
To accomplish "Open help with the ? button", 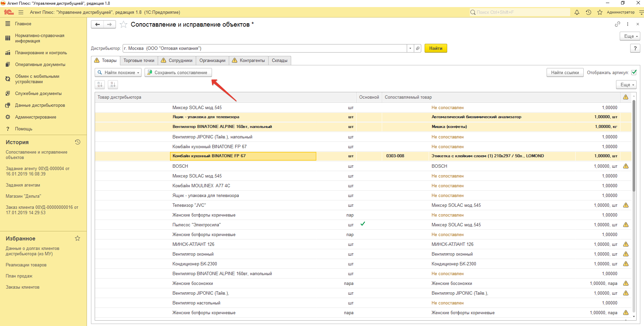I will click(635, 48).
